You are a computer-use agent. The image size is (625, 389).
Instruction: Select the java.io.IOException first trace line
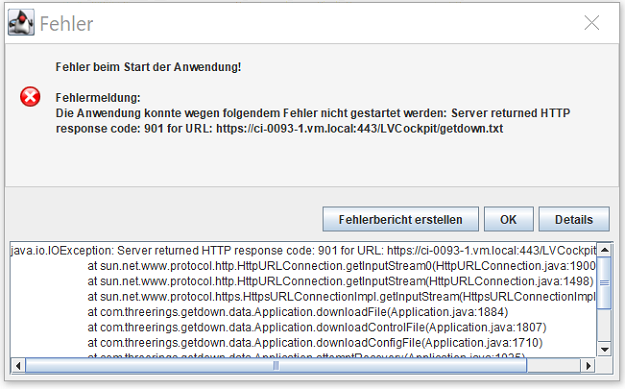(303, 250)
